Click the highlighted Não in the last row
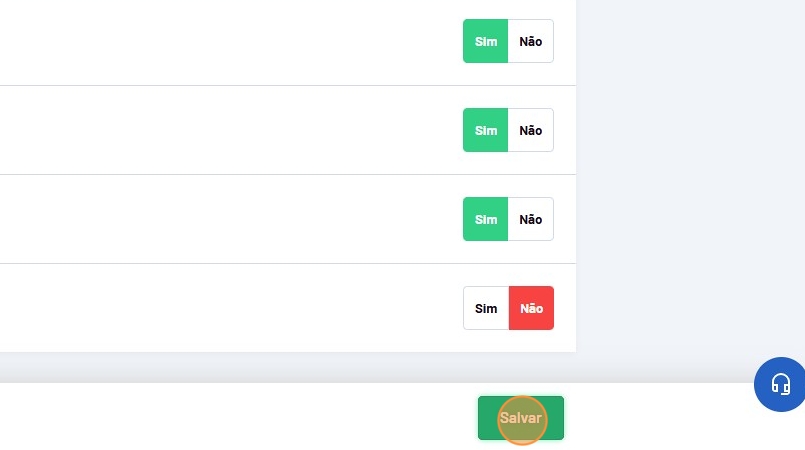 (531, 308)
